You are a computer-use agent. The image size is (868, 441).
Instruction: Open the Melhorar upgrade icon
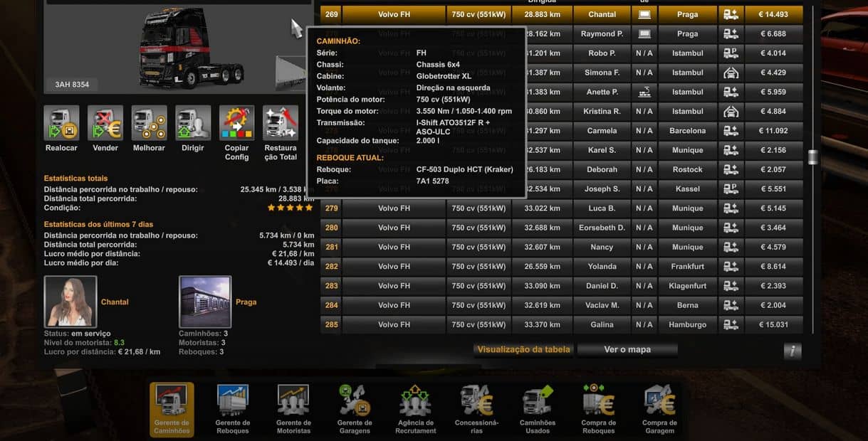149,124
